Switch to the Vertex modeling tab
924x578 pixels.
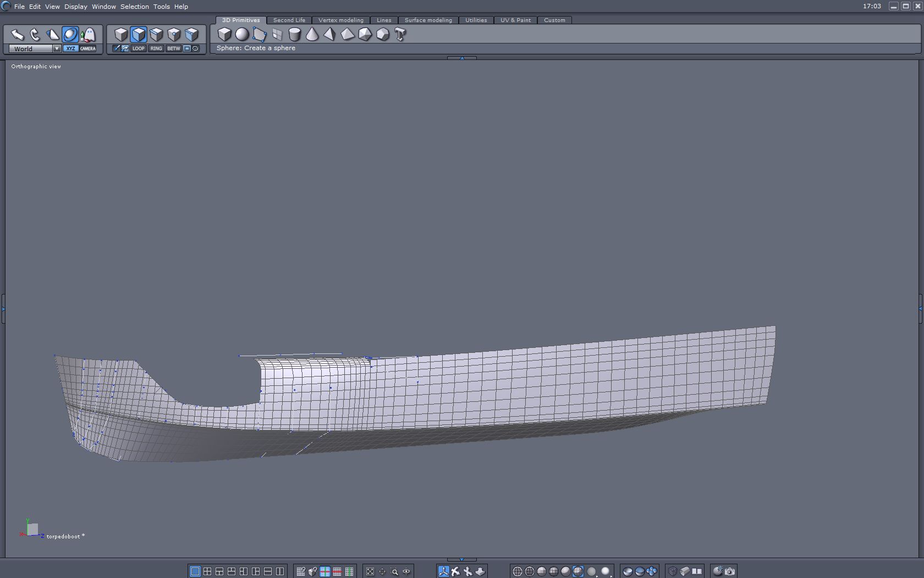click(340, 20)
